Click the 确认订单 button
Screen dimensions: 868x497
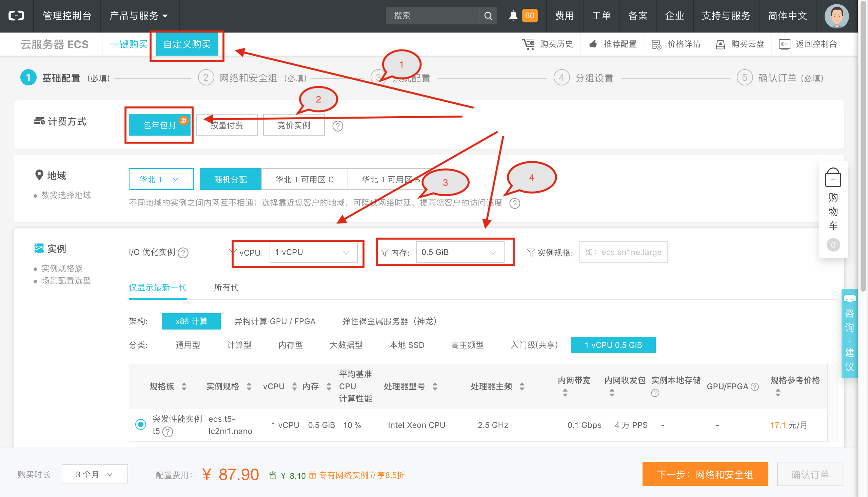tap(811, 474)
